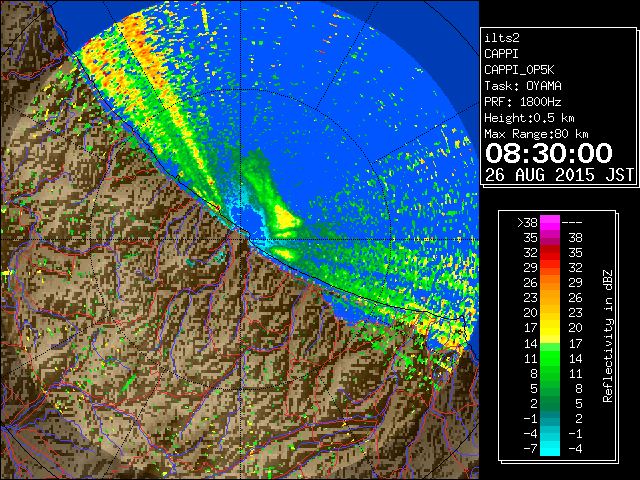Viewport: 640px width, 480px height.
Task: Click the 'ilts2' label in info panel
Action: 502,38
